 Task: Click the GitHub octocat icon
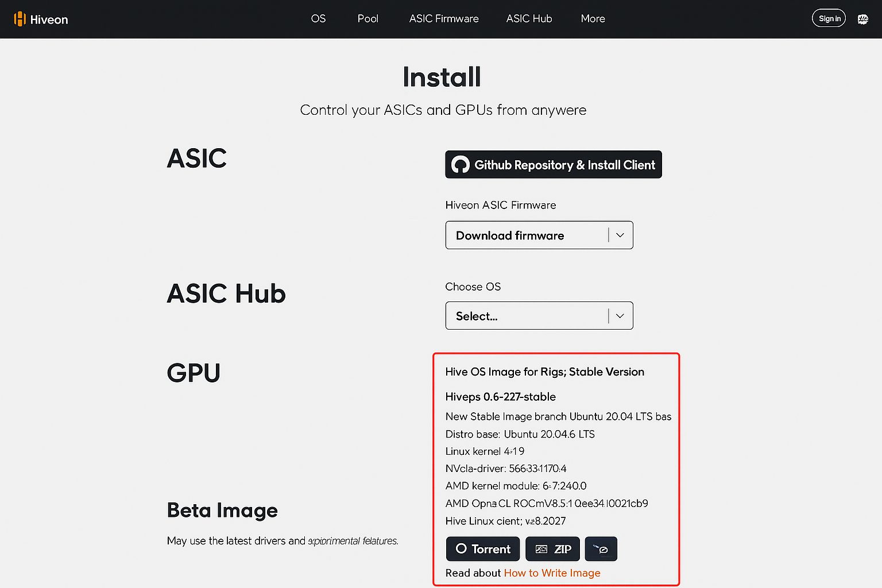coord(460,165)
